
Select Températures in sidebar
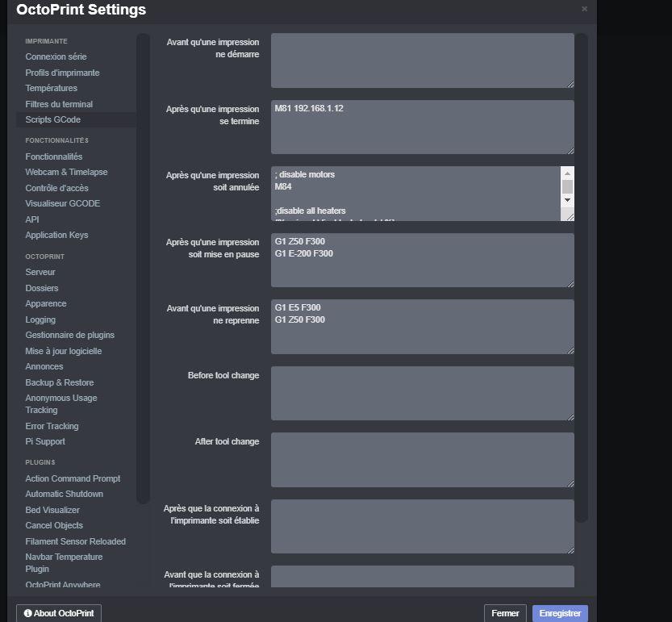click(51, 88)
